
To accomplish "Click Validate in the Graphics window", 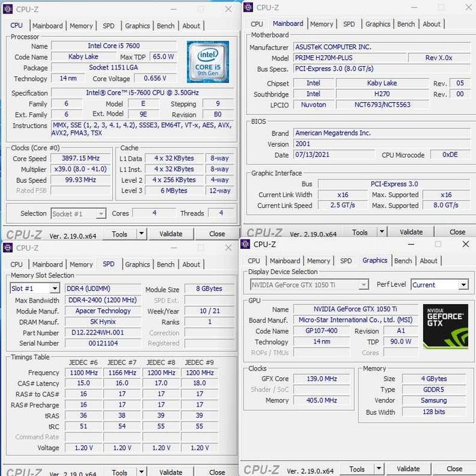I will 408,469.
